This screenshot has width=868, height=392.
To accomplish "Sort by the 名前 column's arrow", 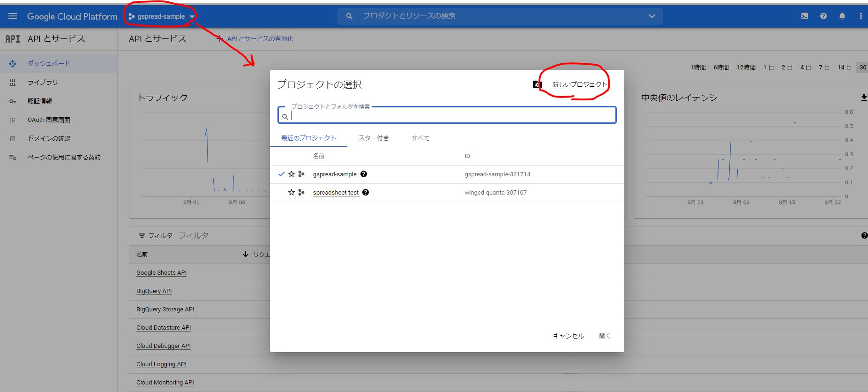I will [x=245, y=254].
